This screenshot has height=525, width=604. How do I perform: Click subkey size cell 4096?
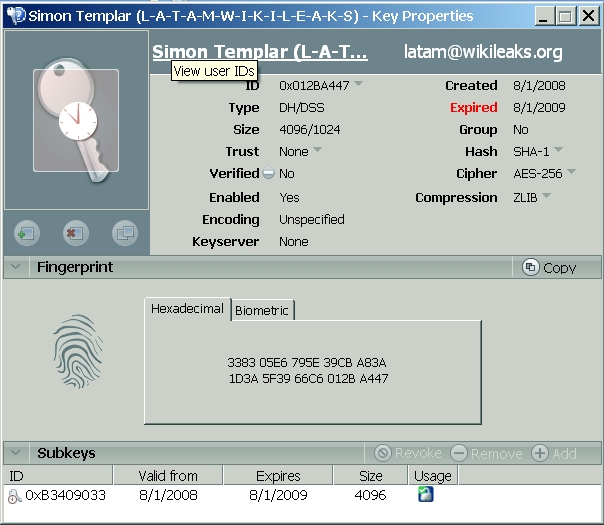coord(370,495)
